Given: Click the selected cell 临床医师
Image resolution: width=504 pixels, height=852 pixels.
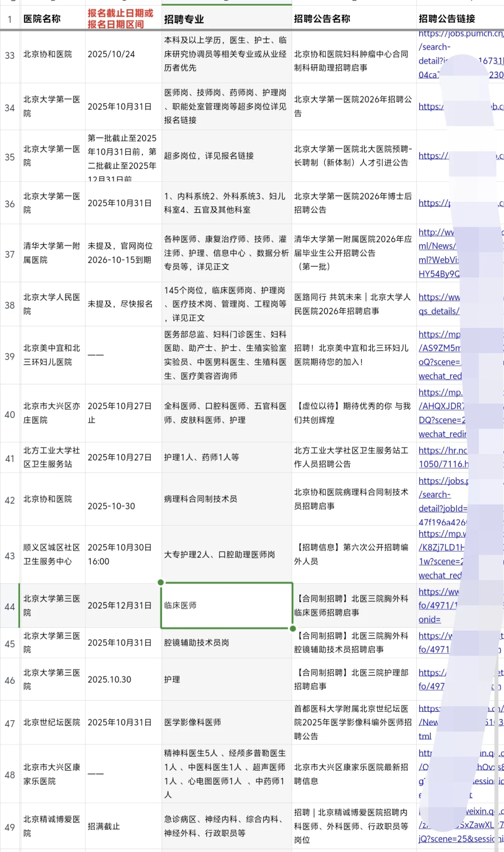Looking at the screenshot, I should click(x=226, y=605).
